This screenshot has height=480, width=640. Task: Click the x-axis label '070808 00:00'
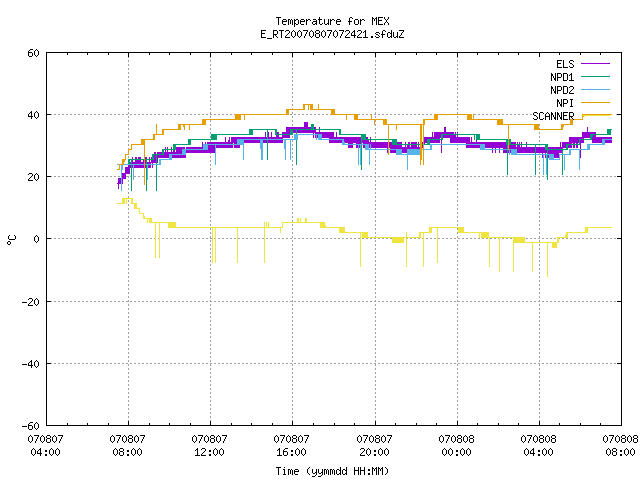pos(456,446)
